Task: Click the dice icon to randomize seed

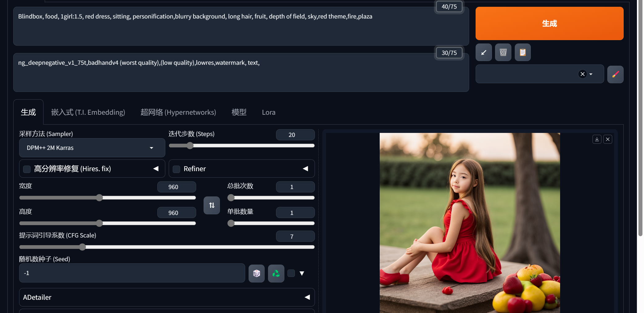Action: pyautogui.click(x=257, y=273)
